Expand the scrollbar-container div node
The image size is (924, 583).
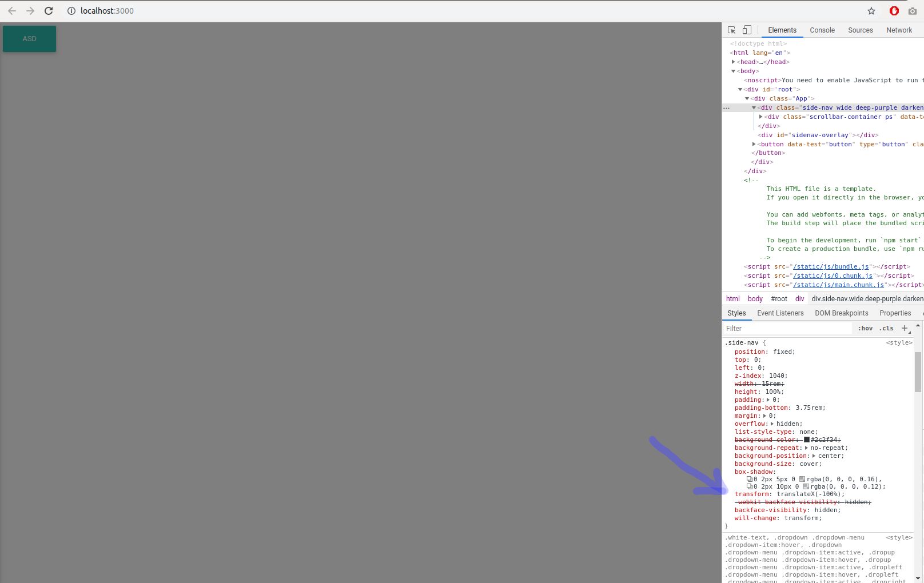[760, 117]
